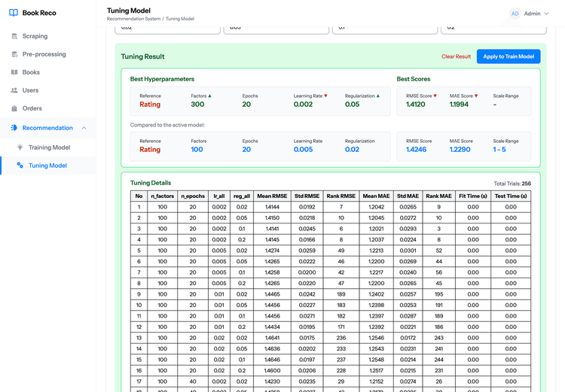Click the Total Trials: 256 label
Viewport: 565px width, 392px height.
point(512,184)
